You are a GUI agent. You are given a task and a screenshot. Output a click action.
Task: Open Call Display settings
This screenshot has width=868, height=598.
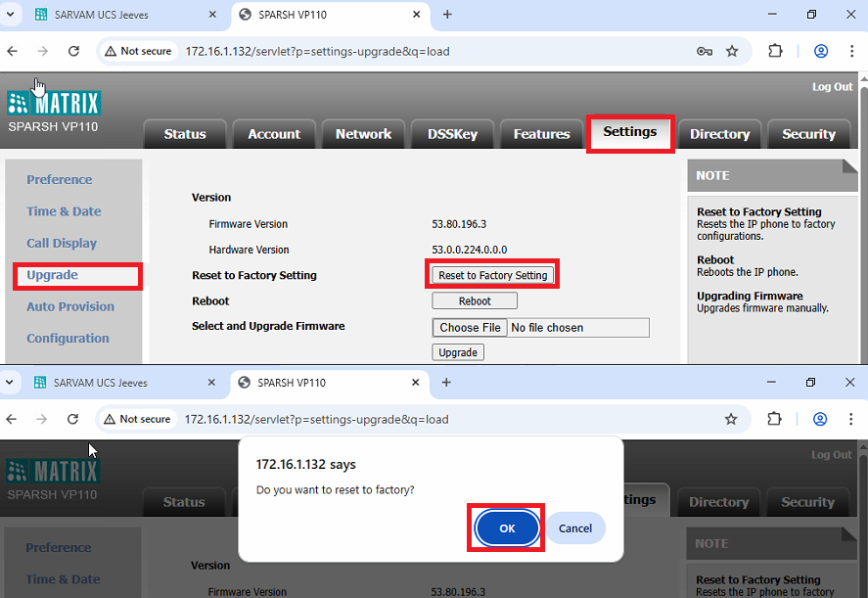pyautogui.click(x=62, y=243)
